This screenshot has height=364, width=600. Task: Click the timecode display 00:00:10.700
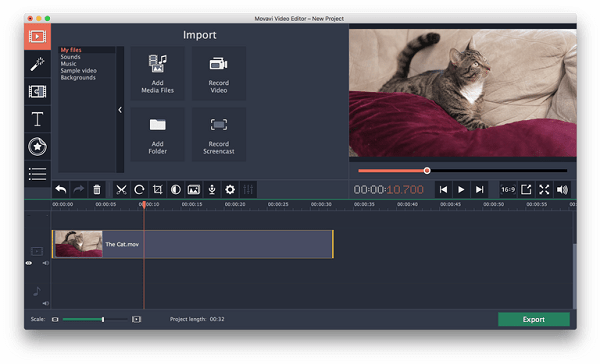pos(388,189)
